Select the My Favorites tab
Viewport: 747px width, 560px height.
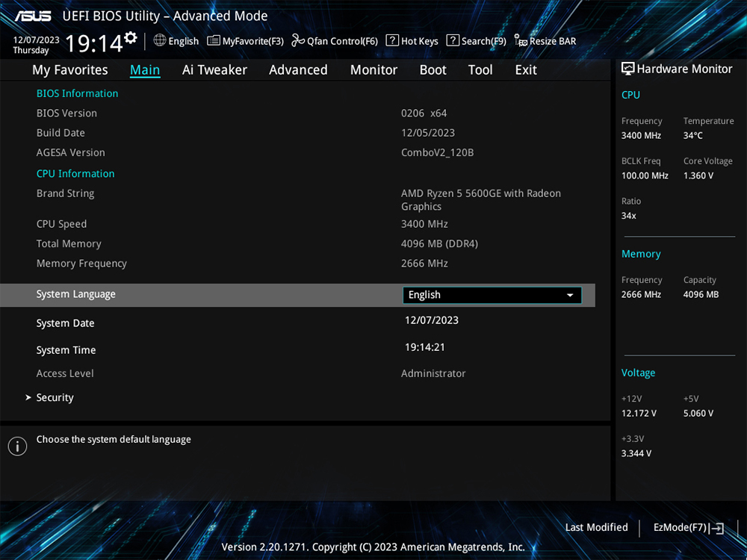coord(70,69)
